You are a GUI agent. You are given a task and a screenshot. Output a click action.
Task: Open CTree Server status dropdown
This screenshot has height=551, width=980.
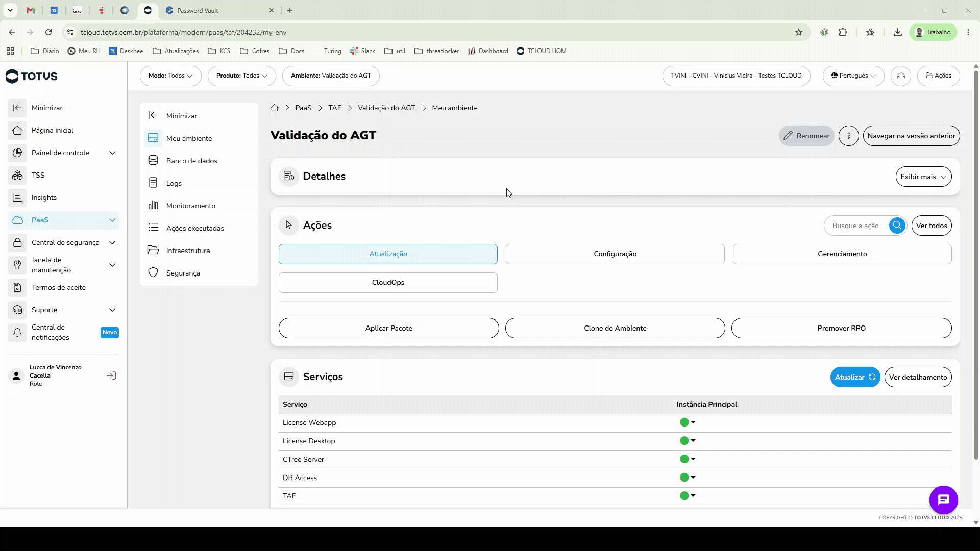(688, 459)
